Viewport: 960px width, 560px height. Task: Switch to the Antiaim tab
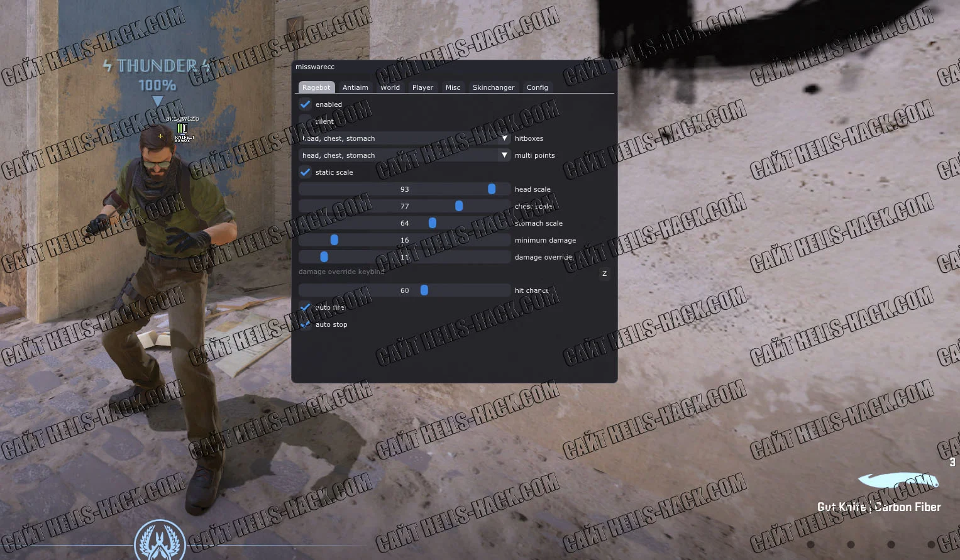pyautogui.click(x=355, y=87)
